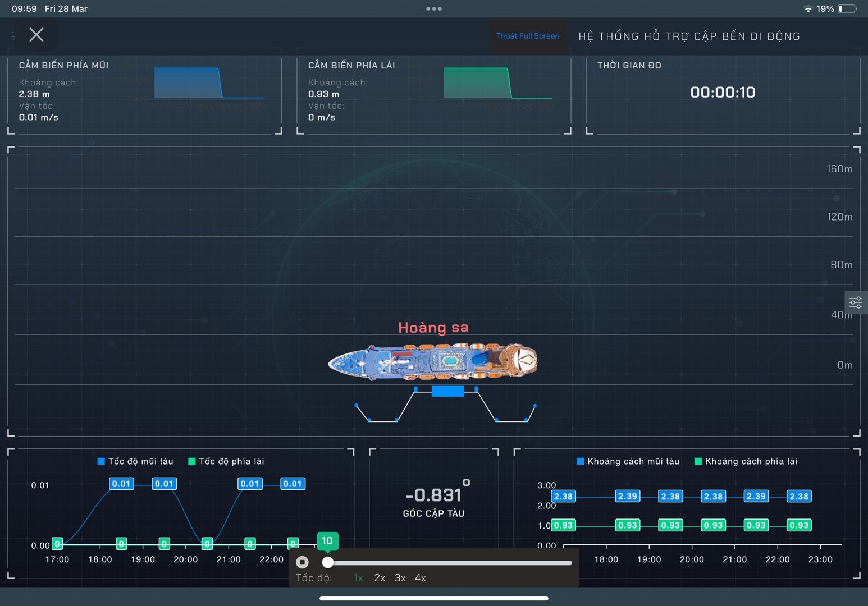Click the Wi-Fi status icon
This screenshot has height=606, width=868.
pyautogui.click(x=808, y=9)
